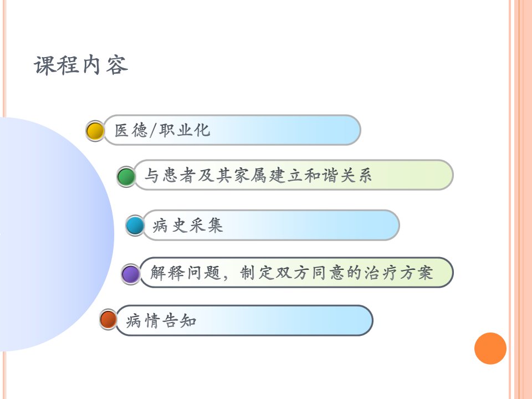
Task: Click the green bullet beside 与患者及其家属建立和谐关系
Action: (x=126, y=176)
